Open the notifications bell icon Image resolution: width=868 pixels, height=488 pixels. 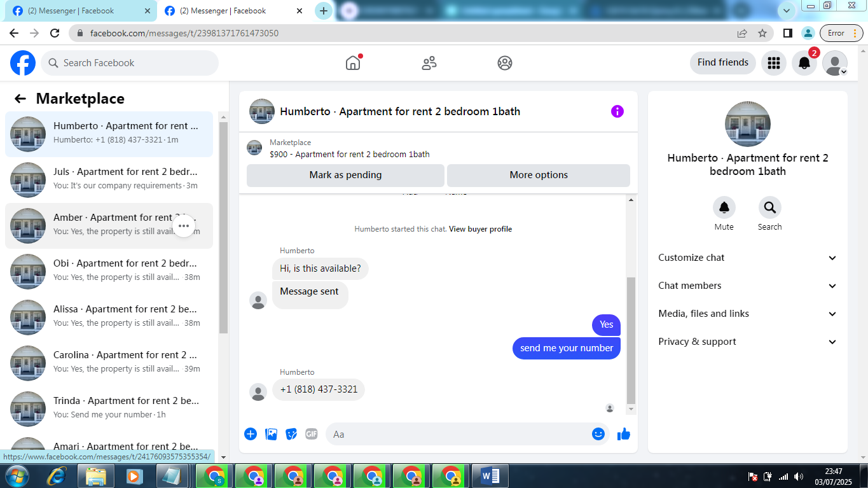804,63
